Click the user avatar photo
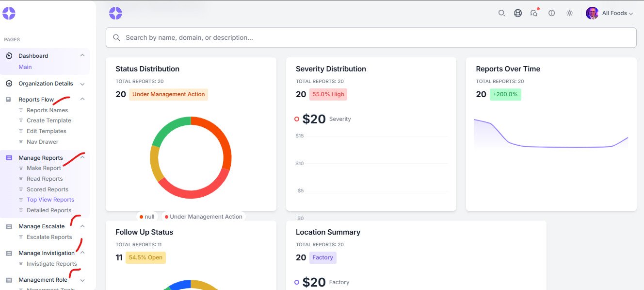The width and height of the screenshot is (644, 290). [x=592, y=13]
